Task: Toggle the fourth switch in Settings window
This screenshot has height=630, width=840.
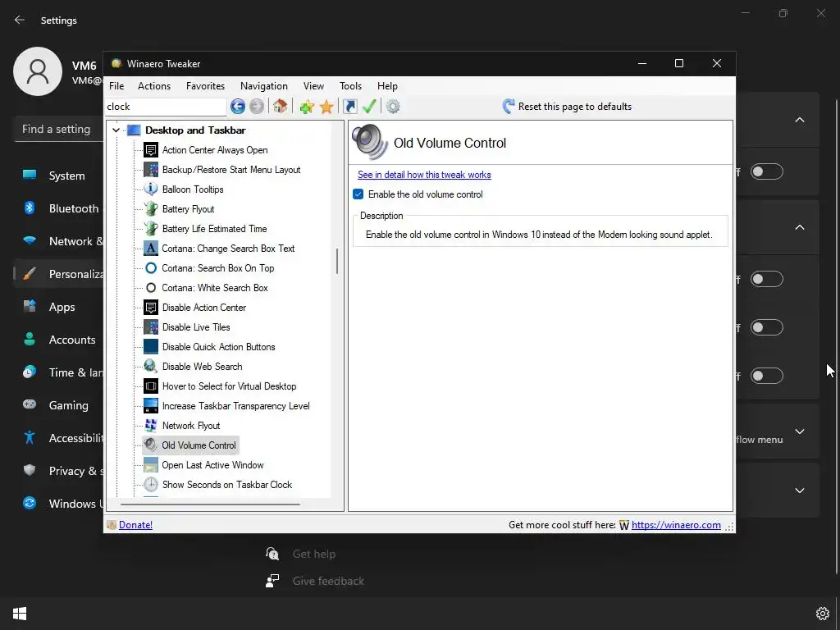Action: (767, 376)
